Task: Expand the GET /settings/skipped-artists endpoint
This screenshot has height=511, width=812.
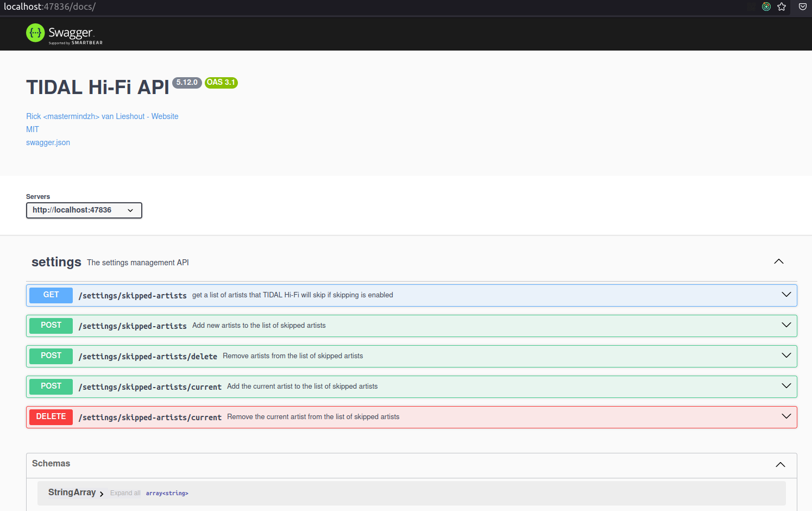Action: (x=786, y=294)
